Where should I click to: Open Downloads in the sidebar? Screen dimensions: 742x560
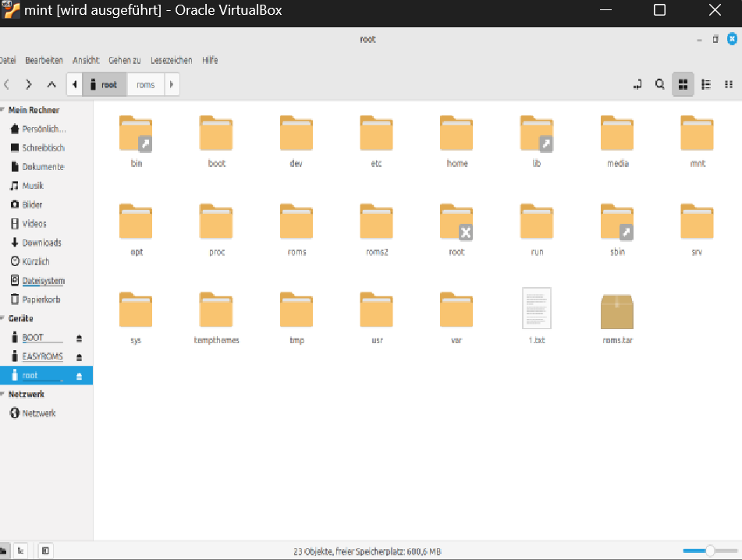[41, 243]
